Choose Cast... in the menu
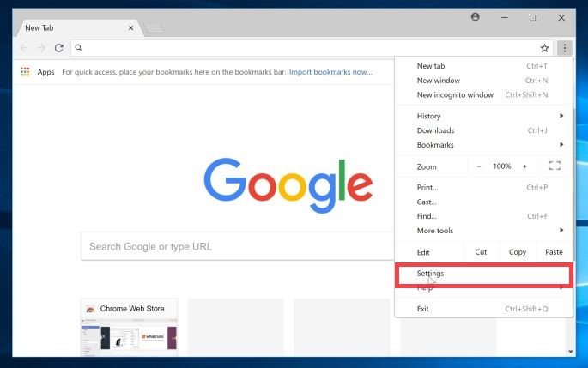The width and height of the screenshot is (588, 368). click(x=483, y=202)
